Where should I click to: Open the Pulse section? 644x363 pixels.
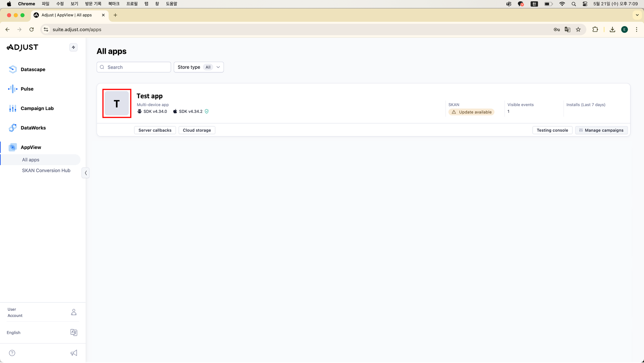coord(21,89)
